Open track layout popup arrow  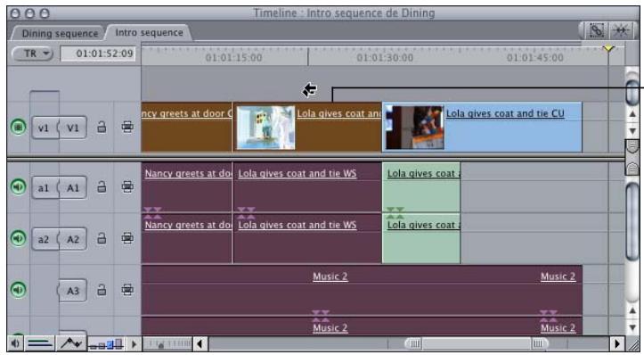coord(134,344)
